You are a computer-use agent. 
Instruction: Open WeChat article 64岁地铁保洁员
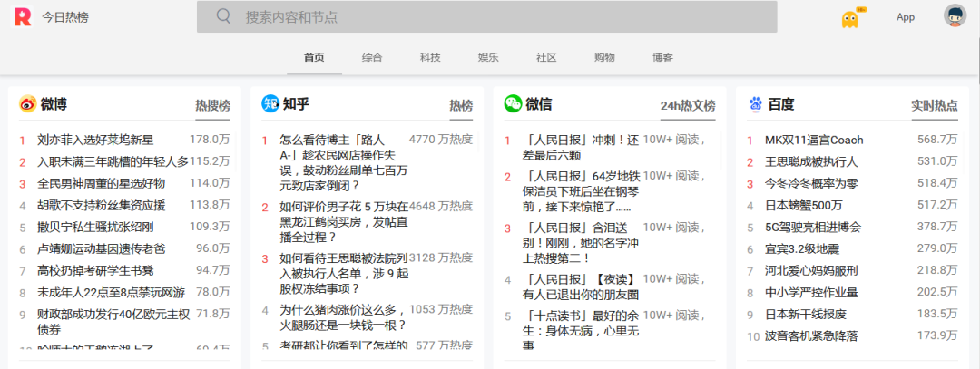coord(581,191)
